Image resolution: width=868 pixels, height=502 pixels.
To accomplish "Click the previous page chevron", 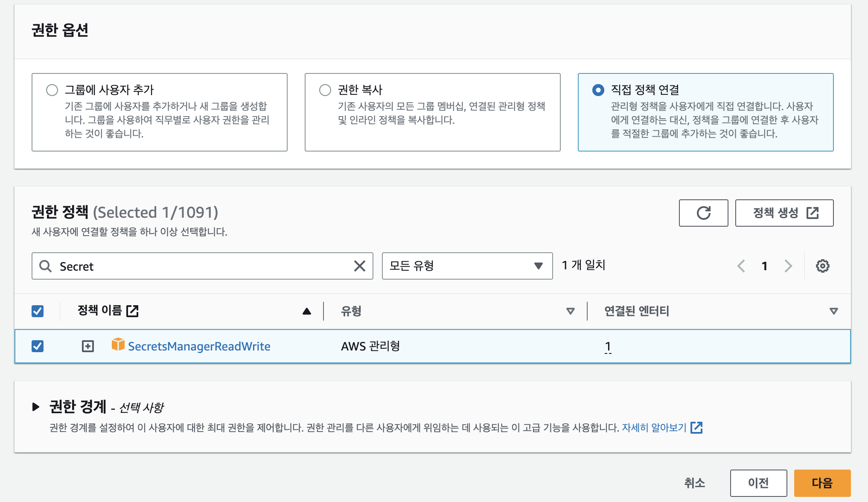I will point(741,266).
